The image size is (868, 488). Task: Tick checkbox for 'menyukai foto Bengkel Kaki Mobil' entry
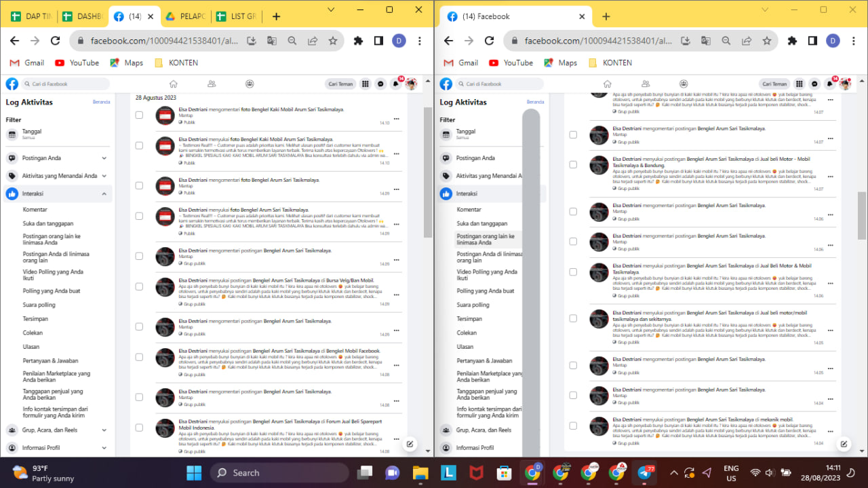[139, 145]
